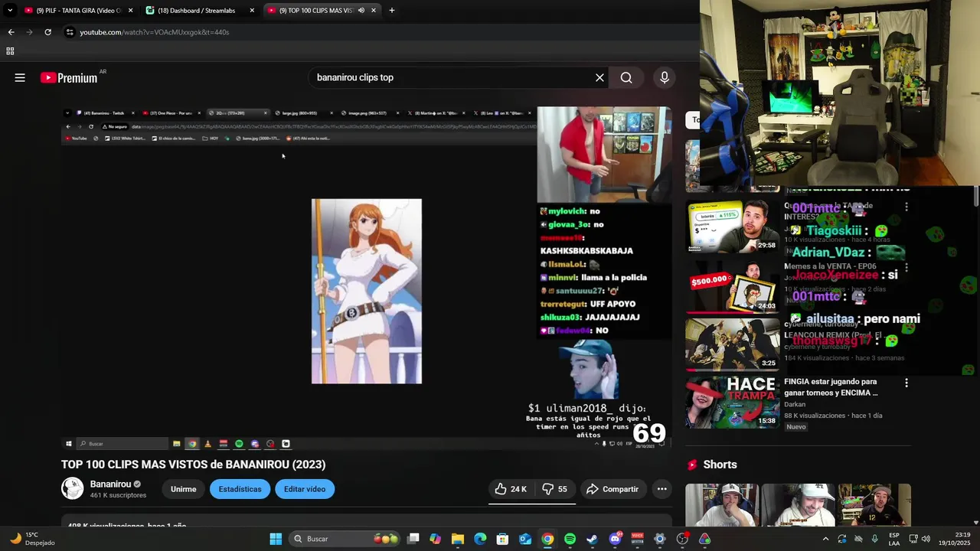
Task: Open the first Shorts thumbnail
Action: (721, 505)
